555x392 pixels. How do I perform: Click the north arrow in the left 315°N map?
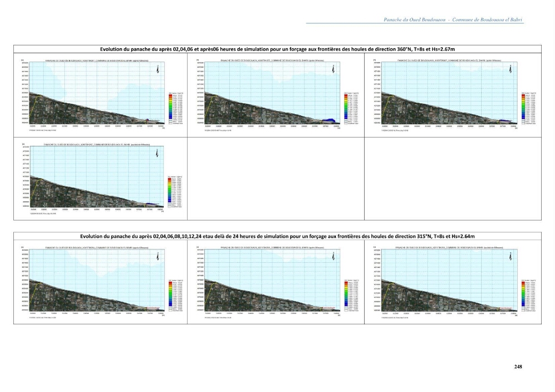(x=158, y=257)
